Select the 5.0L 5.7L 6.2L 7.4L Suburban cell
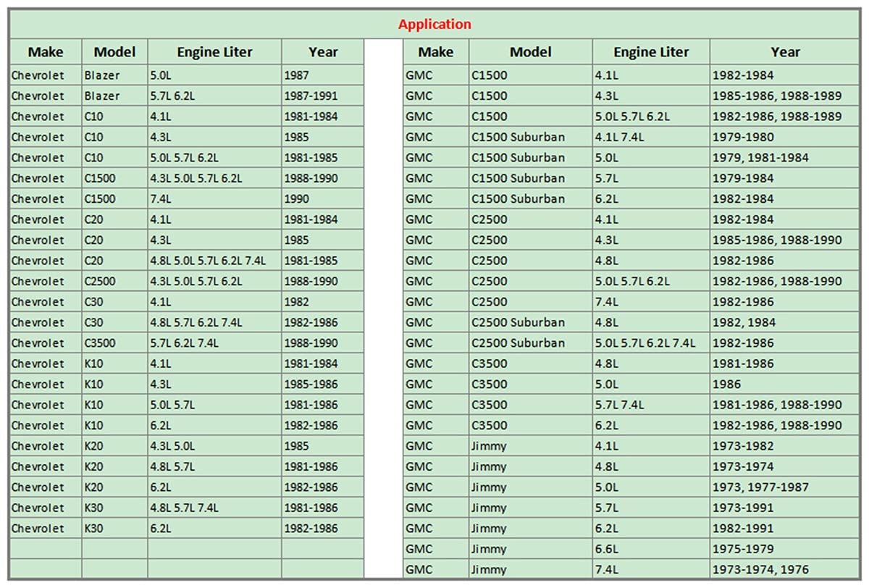 [x=650, y=343]
